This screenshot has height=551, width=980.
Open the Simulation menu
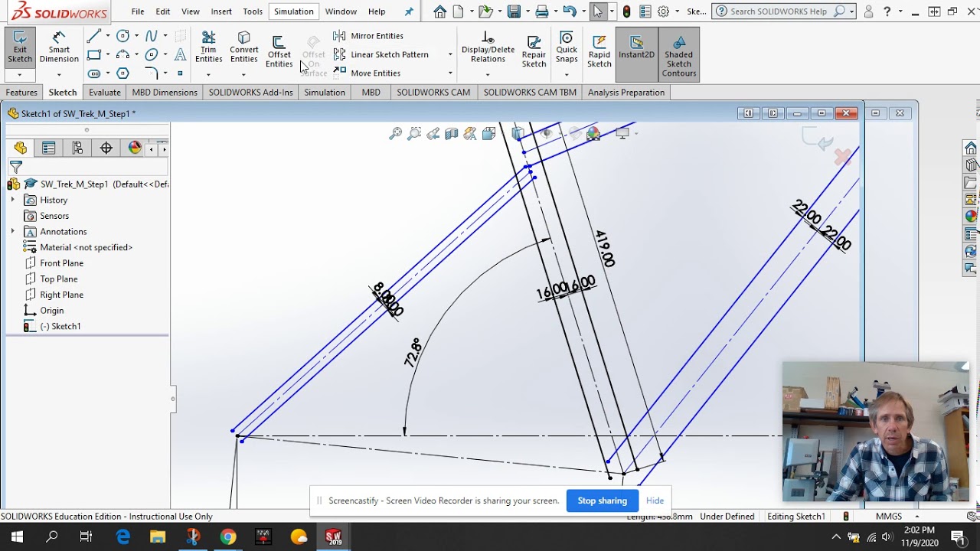[294, 11]
